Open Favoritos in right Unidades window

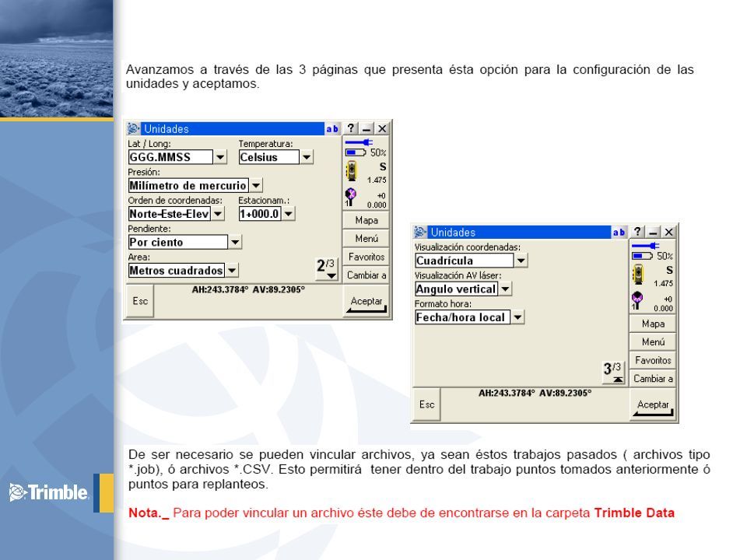coord(653,360)
